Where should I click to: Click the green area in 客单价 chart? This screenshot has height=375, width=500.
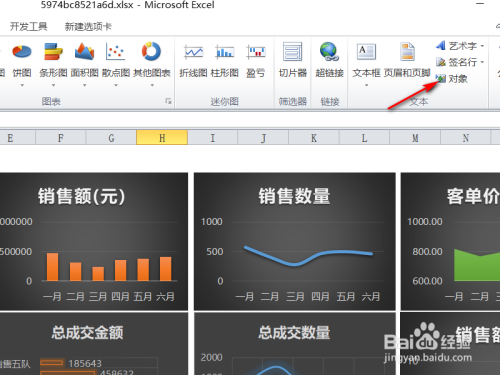(x=477, y=267)
